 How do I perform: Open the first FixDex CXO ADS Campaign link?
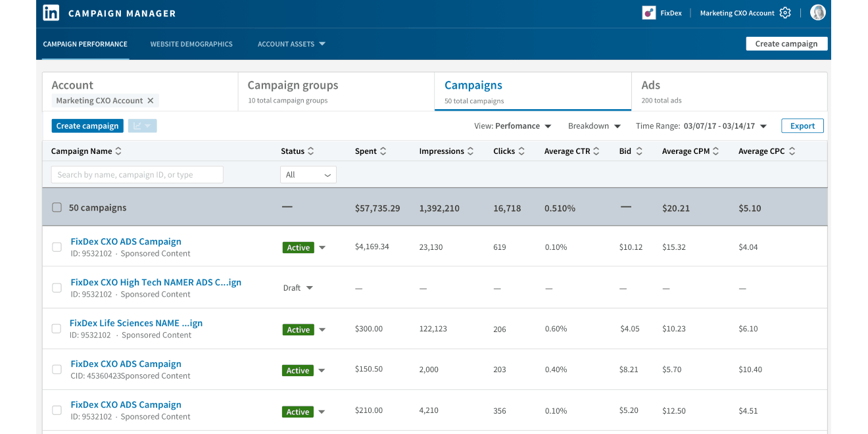point(126,241)
